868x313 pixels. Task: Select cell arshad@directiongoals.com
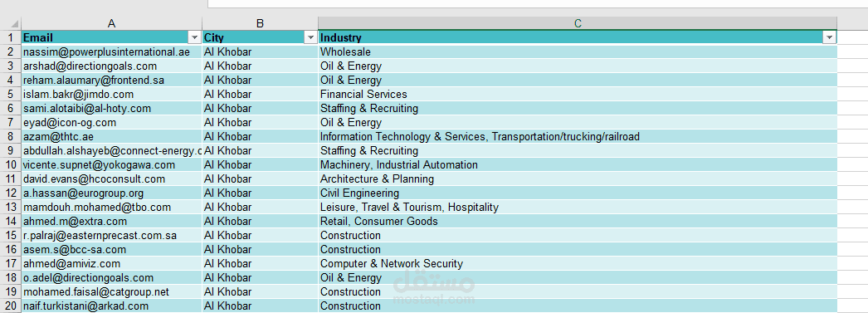pos(112,66)
